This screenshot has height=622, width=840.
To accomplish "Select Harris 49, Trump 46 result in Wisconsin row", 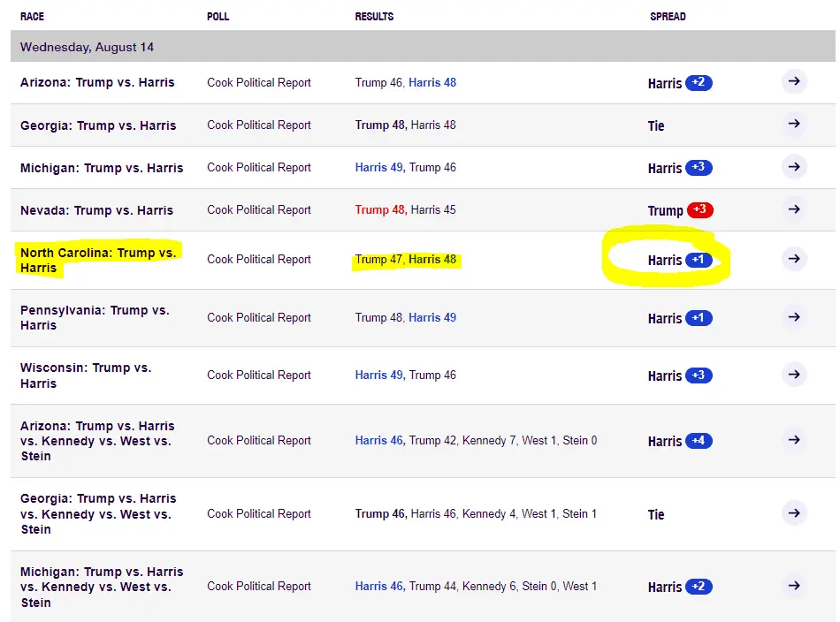I will (406, 375).
